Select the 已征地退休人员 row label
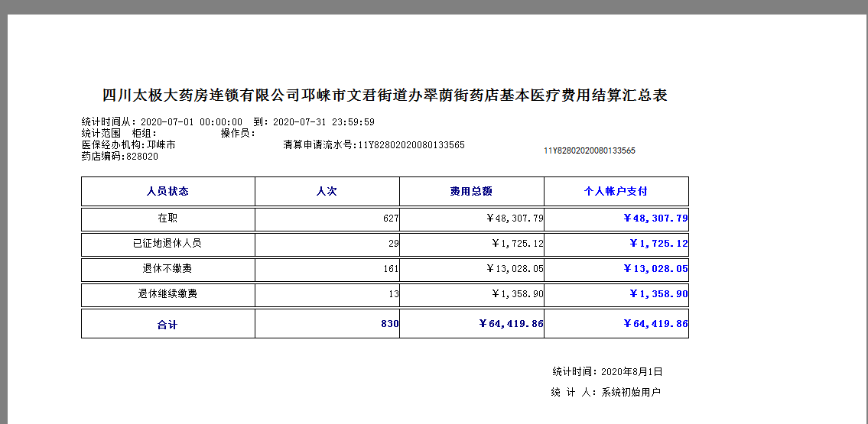The width and height of the screenshot is (868, 424). (x=167, y=244)
